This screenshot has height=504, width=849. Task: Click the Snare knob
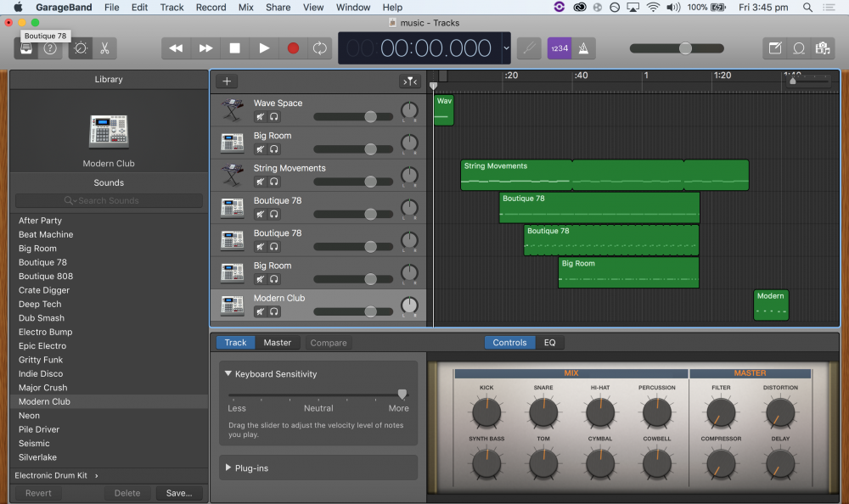543,412
